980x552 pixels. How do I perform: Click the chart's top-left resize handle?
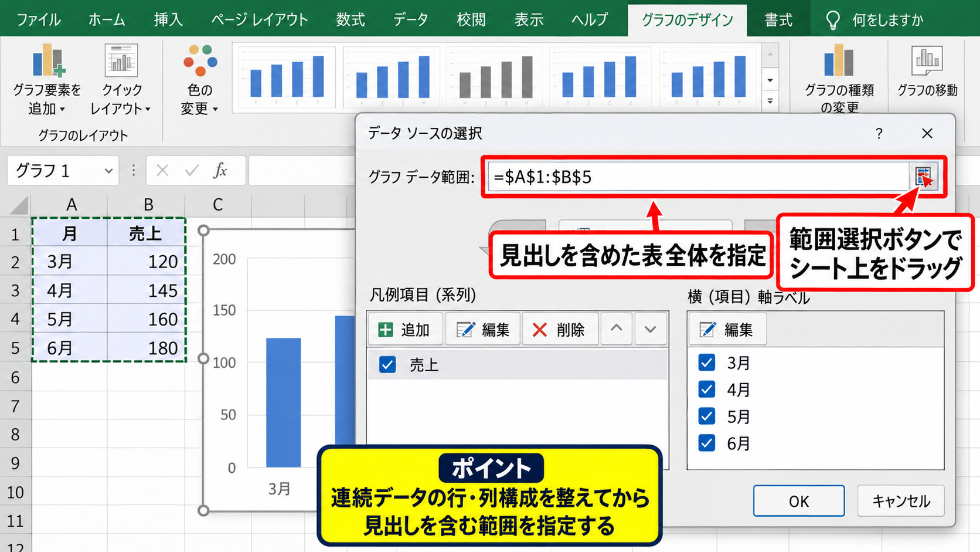point(203,230)
